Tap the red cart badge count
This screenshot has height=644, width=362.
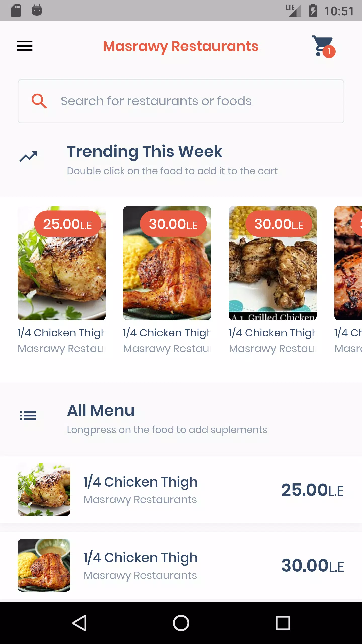329,52
